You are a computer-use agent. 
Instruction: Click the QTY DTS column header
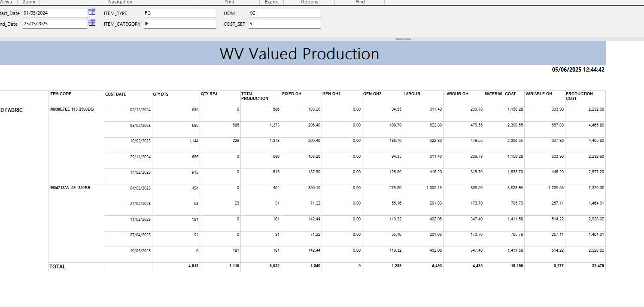[x=161, y=94]
